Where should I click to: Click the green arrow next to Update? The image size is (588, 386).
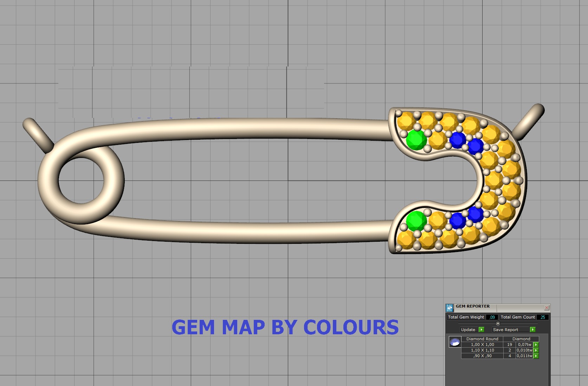(482, 330)
